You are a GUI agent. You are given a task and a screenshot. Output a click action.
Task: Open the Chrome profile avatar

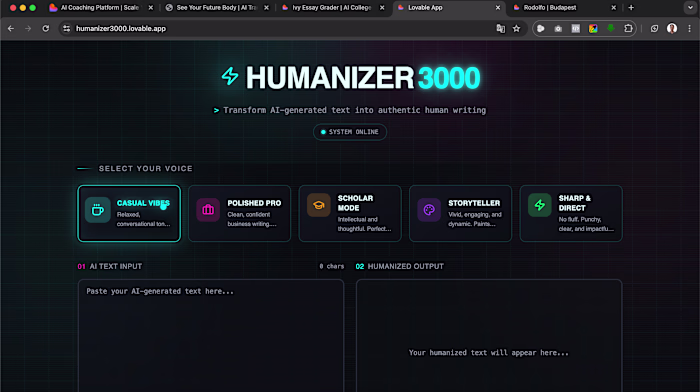pyautogui.click(x=672, y=29)
